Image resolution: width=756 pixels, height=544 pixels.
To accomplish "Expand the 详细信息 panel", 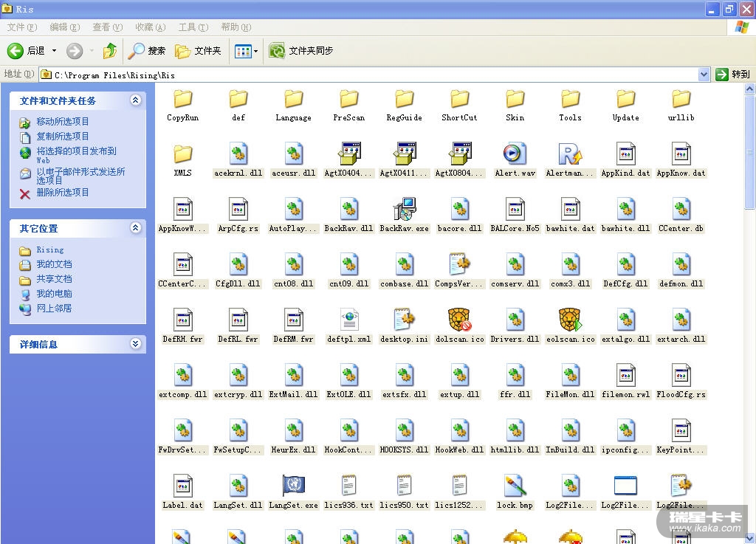I will pyautogui.click(x=135, y=344).
